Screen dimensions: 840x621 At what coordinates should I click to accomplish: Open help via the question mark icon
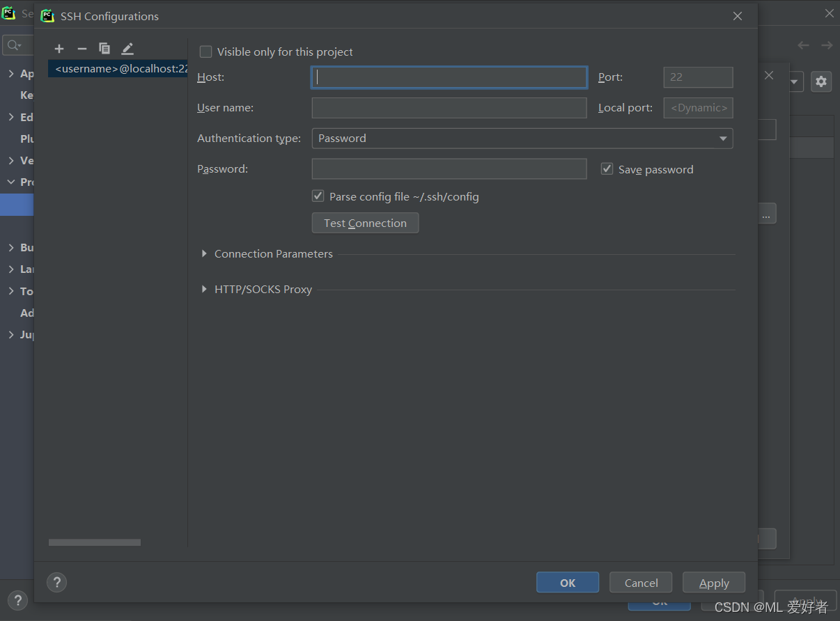coord(56,582)
